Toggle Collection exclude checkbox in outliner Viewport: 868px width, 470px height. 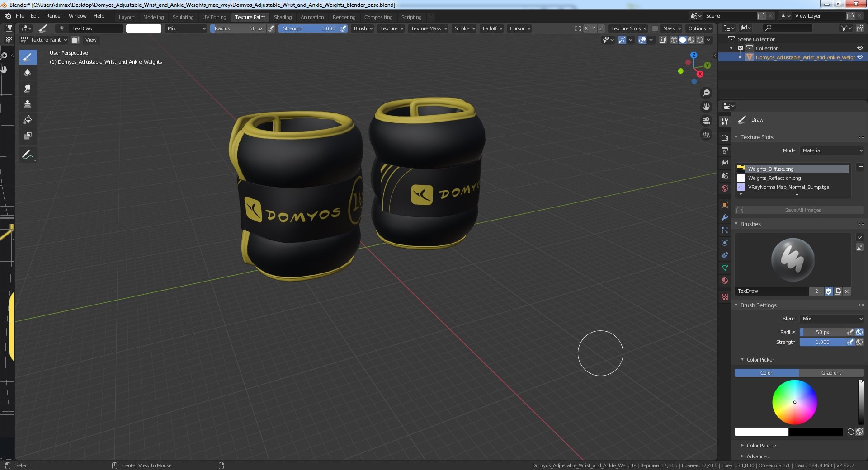point(741,48)
